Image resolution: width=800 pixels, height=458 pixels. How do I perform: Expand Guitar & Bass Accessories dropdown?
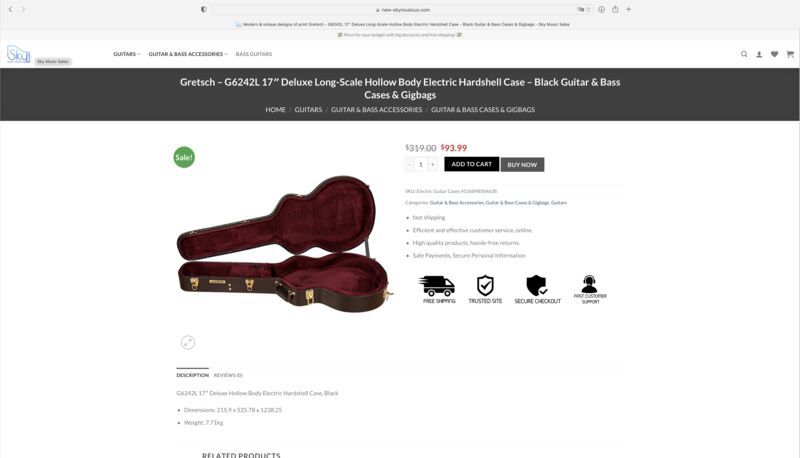click(188, 54)
